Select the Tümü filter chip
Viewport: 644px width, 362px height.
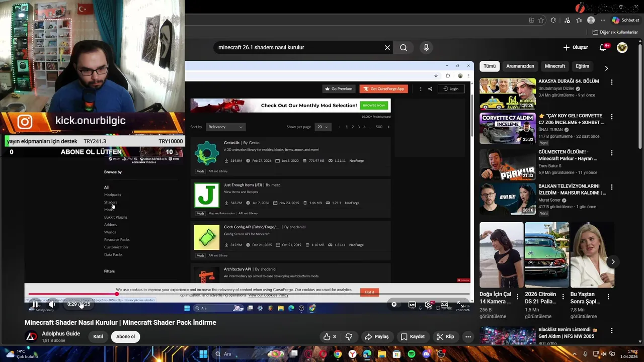click(x=490, y=66)
